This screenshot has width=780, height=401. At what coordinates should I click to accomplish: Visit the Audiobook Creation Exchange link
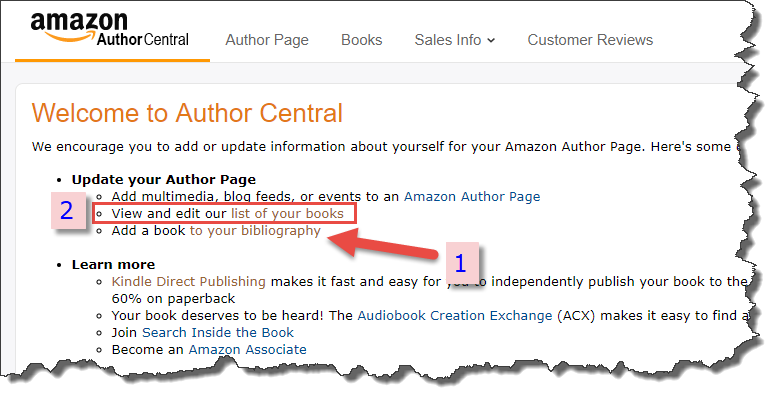click(x=455, y=315)
